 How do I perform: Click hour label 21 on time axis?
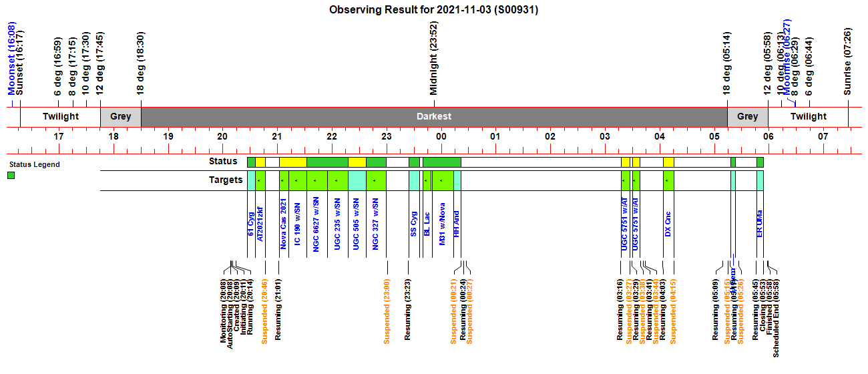click(277, 137)
